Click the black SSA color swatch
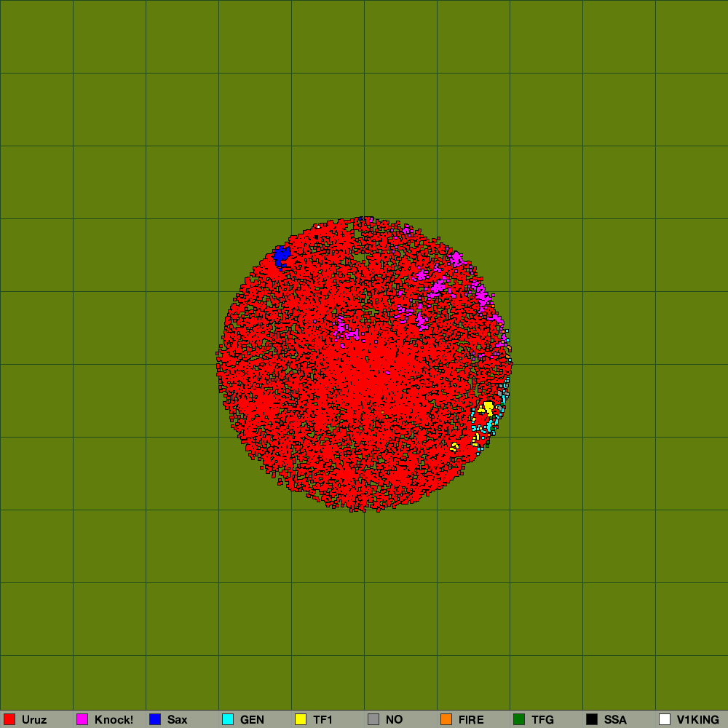The image size is (728, 728). 592,719
